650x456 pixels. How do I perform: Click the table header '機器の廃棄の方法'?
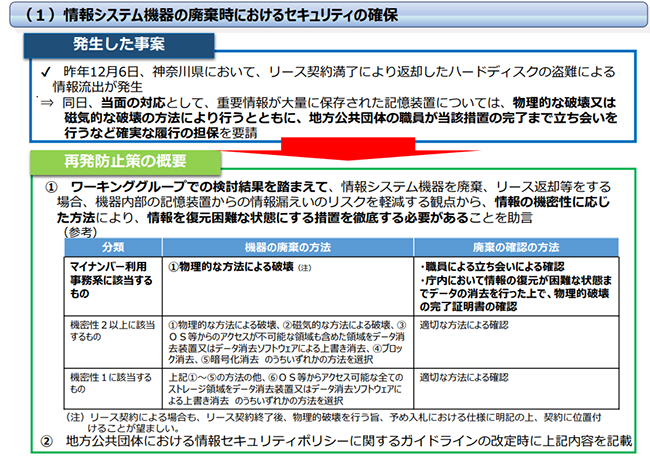click(288, 247)
